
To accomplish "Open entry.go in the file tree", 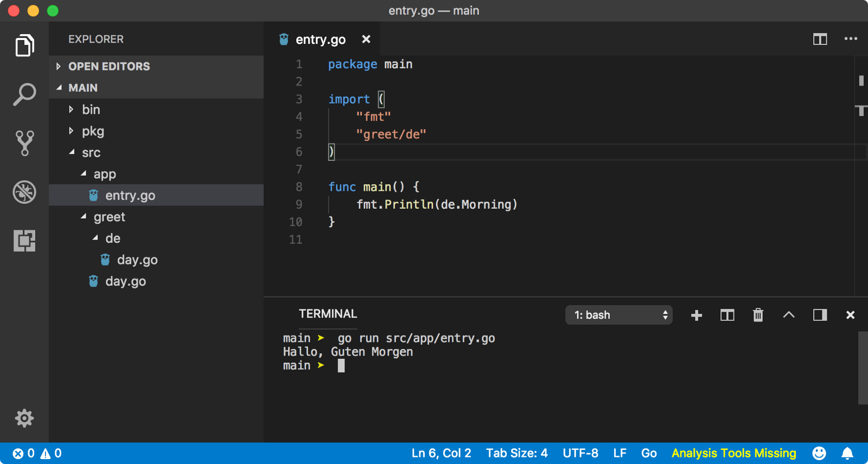I will [156, 195].
